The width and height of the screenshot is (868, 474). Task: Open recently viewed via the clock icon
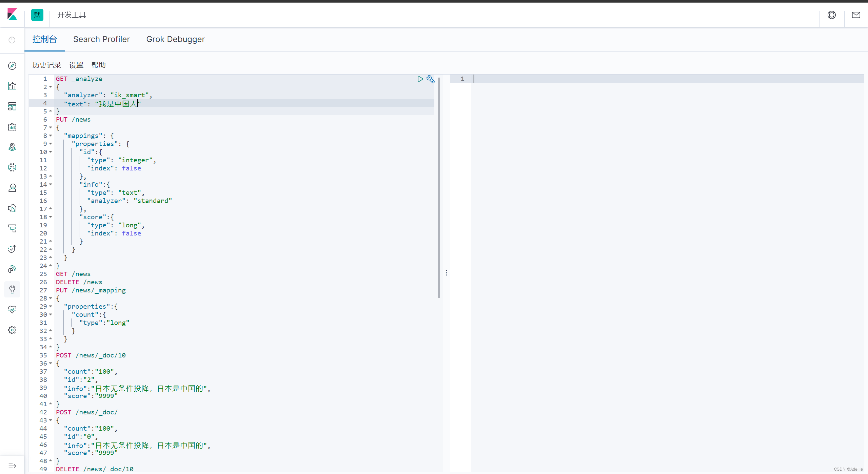coord(12,40)
